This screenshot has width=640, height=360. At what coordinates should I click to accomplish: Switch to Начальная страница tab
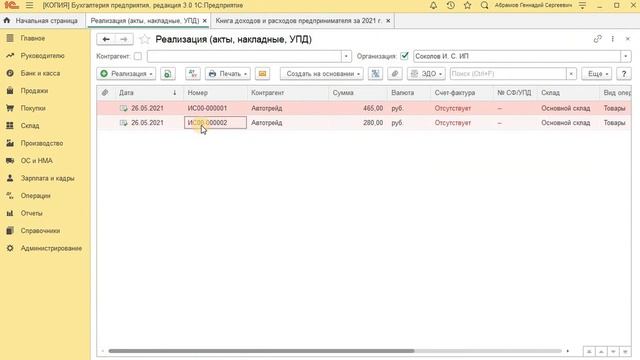point(42,20)
